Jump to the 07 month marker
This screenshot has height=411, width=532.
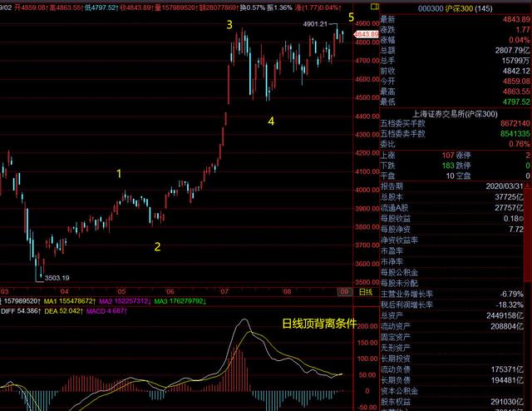(224, 291)
